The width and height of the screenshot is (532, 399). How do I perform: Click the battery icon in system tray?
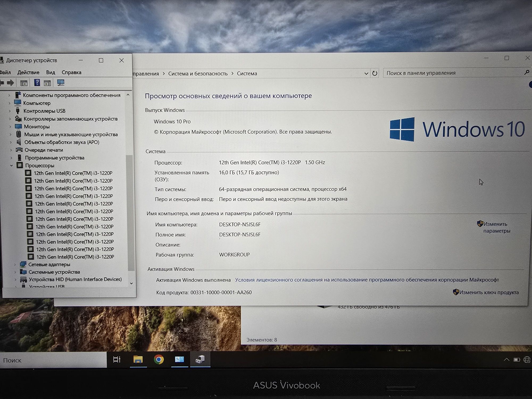517,360
